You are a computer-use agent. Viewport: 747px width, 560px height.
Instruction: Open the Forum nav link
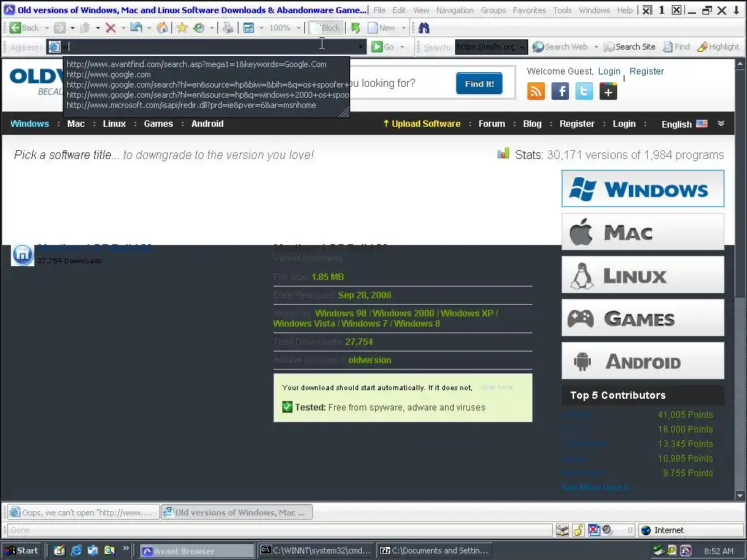pyautogui.click(x=492, y=123)
